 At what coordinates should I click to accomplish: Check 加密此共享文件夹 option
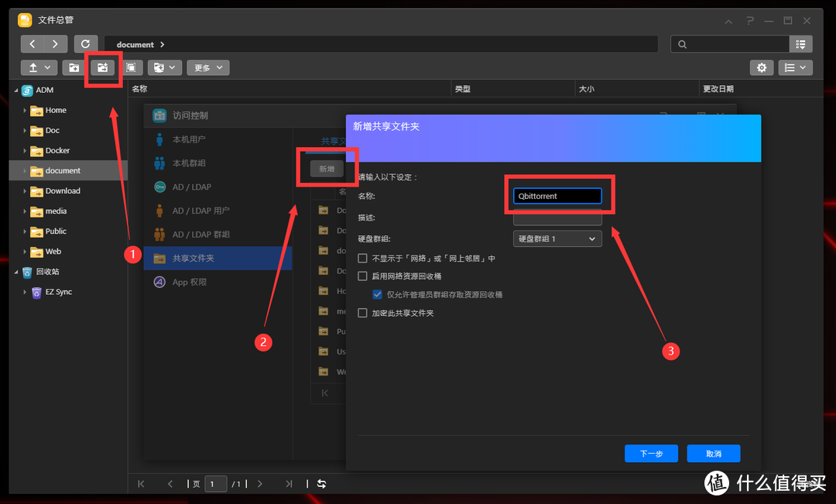point(362,313)
